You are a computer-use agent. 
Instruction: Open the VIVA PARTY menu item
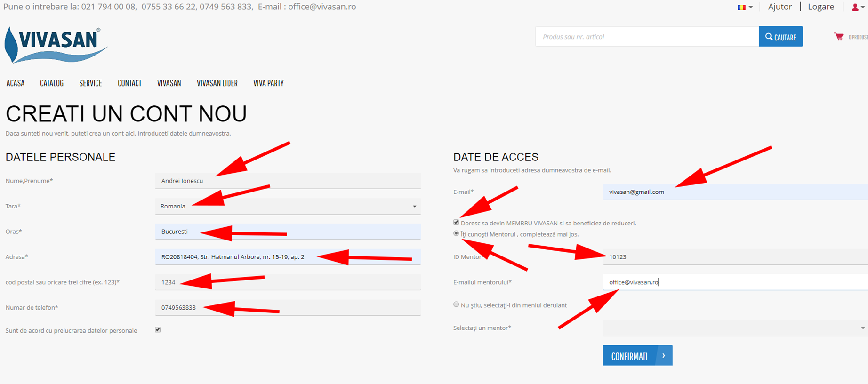tap(268, 83)
